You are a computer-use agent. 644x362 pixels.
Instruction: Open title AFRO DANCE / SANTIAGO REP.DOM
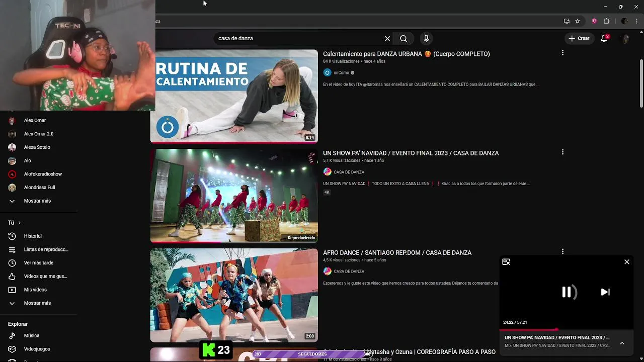pos(397,253)
